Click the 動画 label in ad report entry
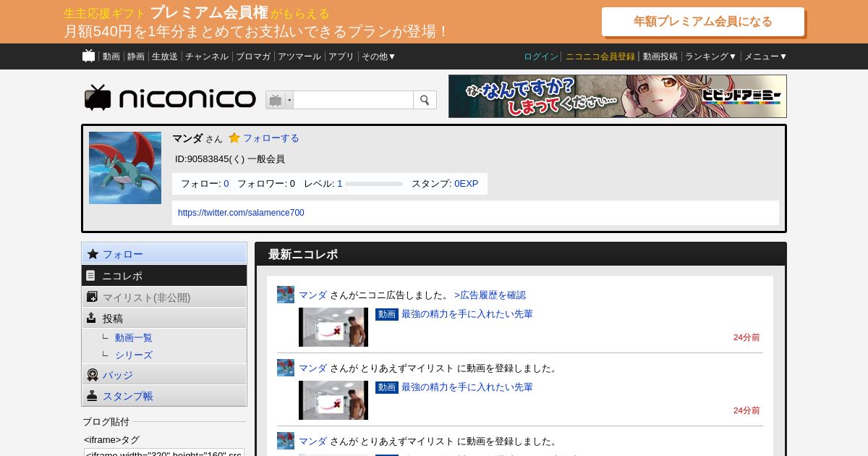Viewport: 868px width, 456px height. [387, 314]
